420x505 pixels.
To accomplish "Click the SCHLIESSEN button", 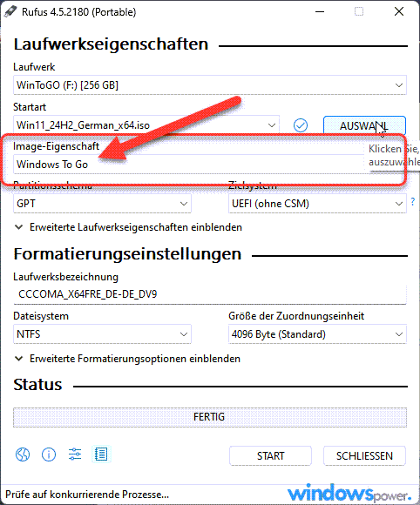I will [364, 455].
